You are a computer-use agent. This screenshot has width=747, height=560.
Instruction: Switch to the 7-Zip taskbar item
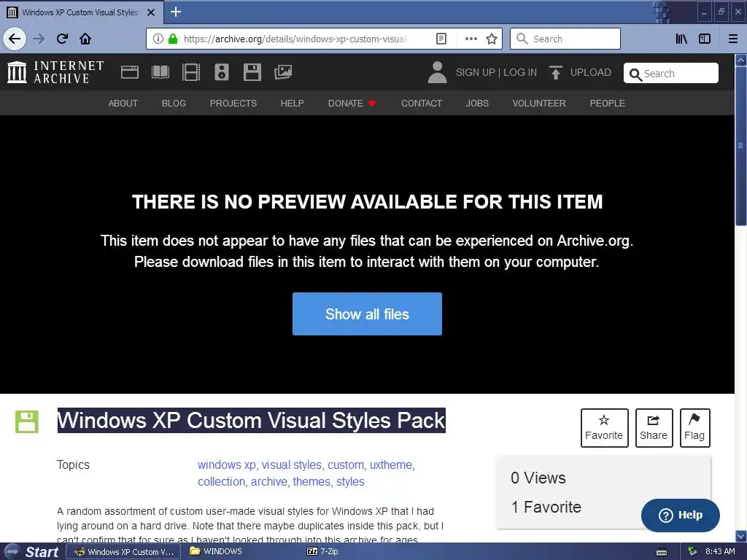323,551
